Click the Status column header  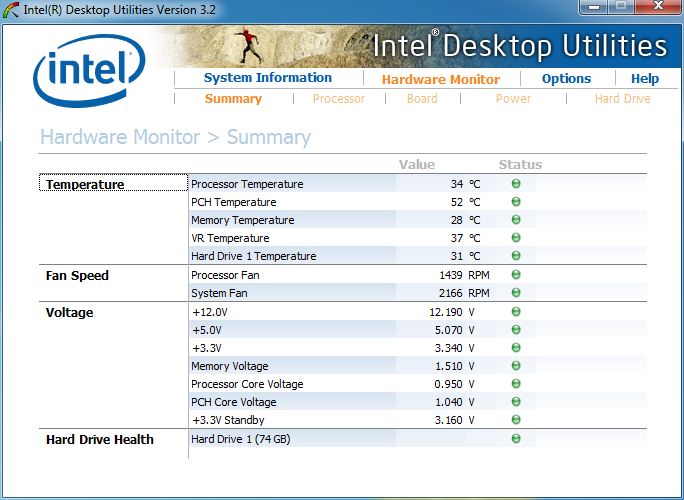(520, 164)
